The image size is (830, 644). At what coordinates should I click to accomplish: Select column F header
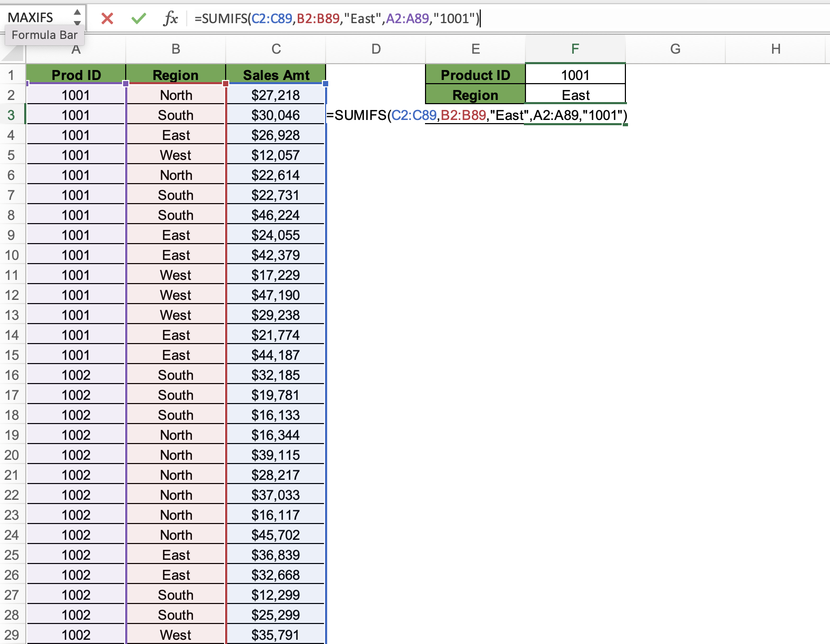point(575,49)
